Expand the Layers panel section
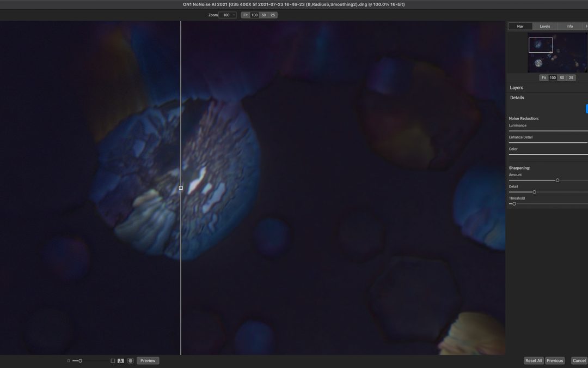Screen dimensions: 588x368 (517, 88)
